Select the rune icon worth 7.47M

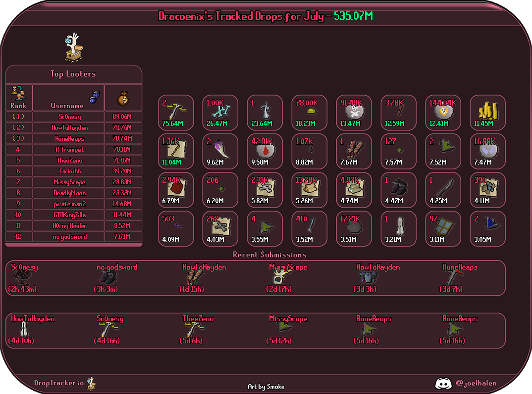(x=488, y=150)
